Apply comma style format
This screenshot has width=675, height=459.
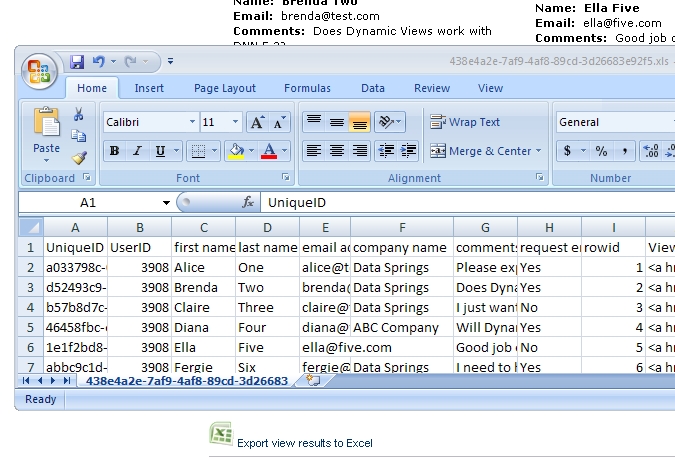point(624,151)
